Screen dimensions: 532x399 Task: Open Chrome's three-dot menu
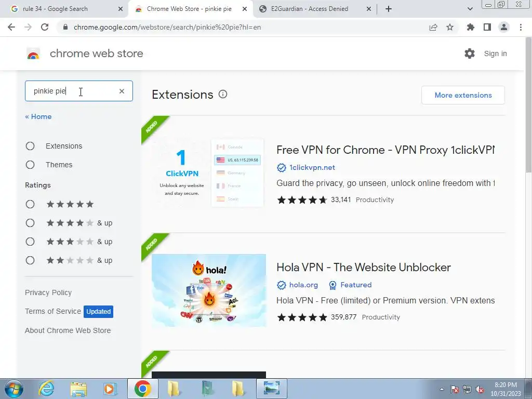521,27
